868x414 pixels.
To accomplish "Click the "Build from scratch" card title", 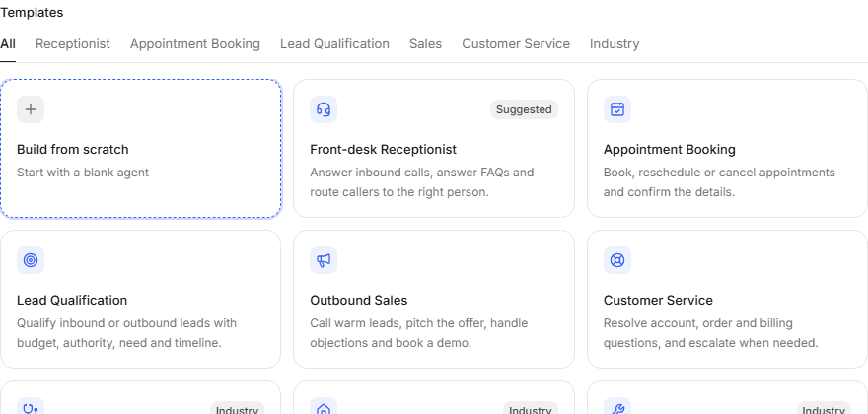I will pyautogui.click(x=73, y=150).
